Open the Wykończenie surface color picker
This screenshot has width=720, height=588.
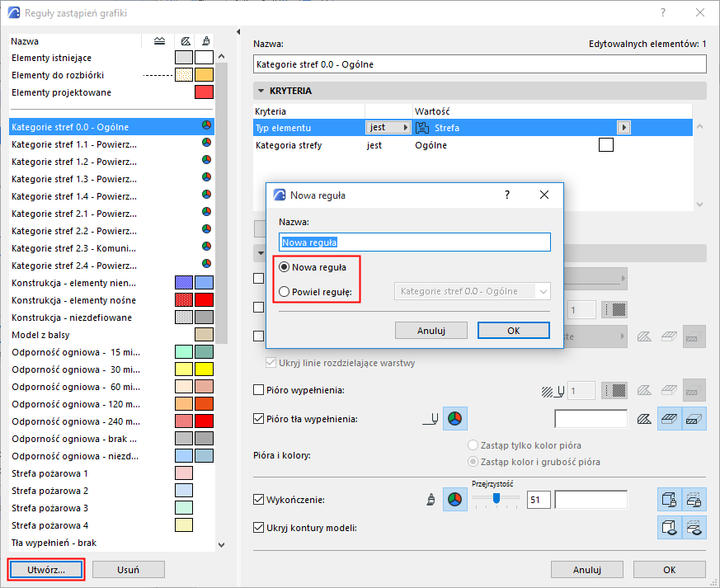454,500
